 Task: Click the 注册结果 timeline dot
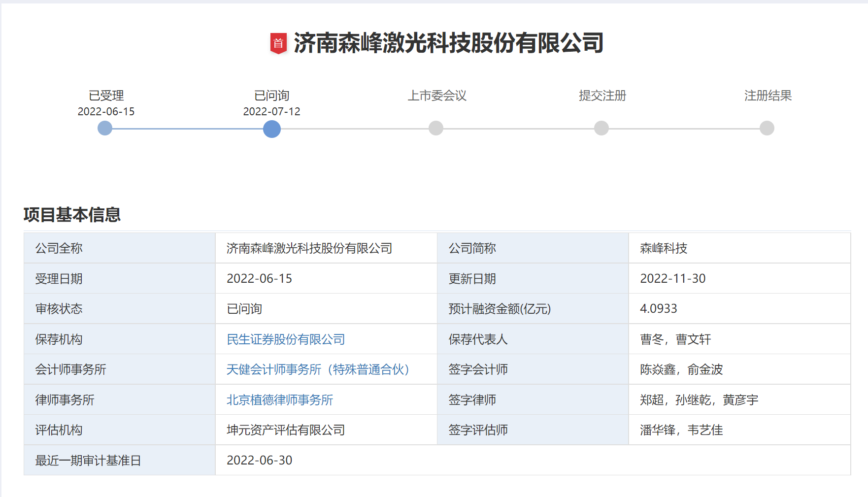coord(767,128)
